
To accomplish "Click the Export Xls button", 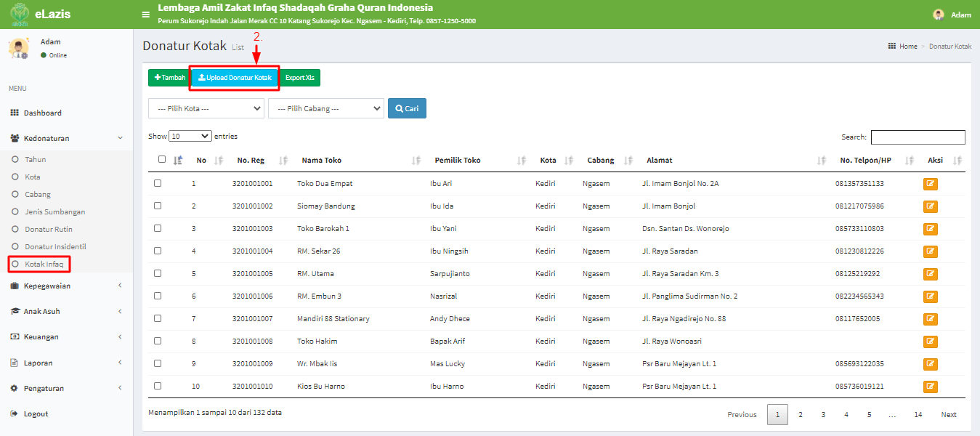I will (300, 77).
